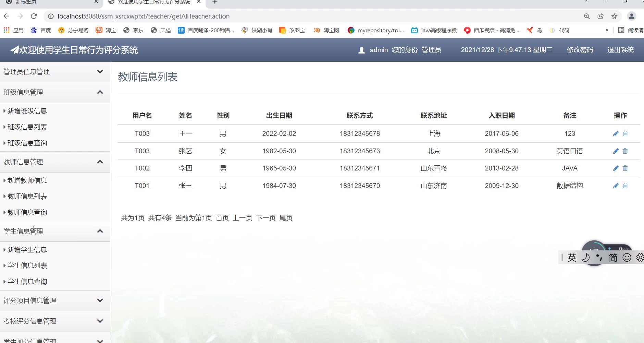Open 新增学生信息 in the sidebar
644x343 pixels.
point(27,250)
